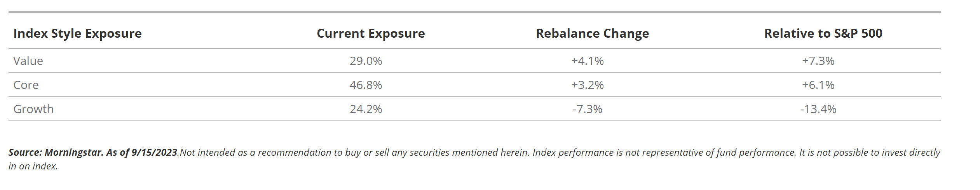980x190 pixels.
Task: Select the Relative to S&P 500 header
Action: (x=823, y=33)
